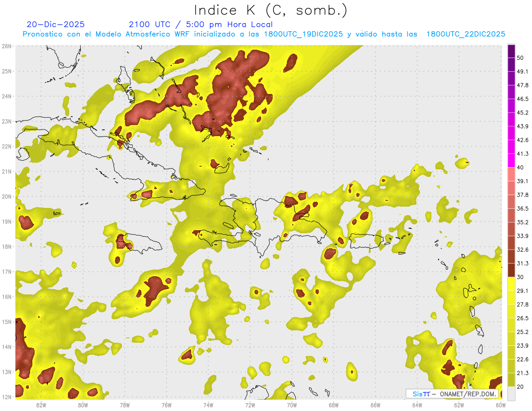Click the 74W longitude axis label
Viewport: 532px width, 411px height.
click(208, 405)
